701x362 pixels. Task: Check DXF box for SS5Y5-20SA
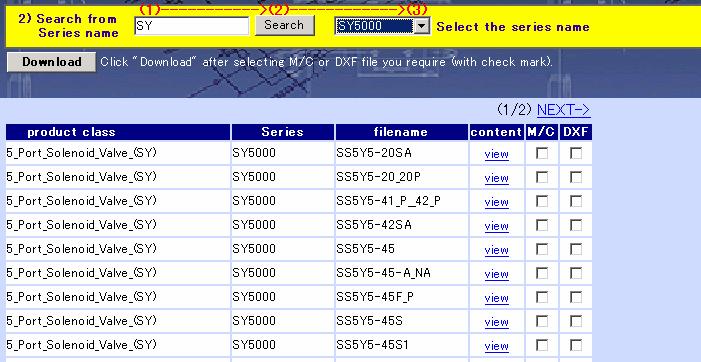click(576, 153)
